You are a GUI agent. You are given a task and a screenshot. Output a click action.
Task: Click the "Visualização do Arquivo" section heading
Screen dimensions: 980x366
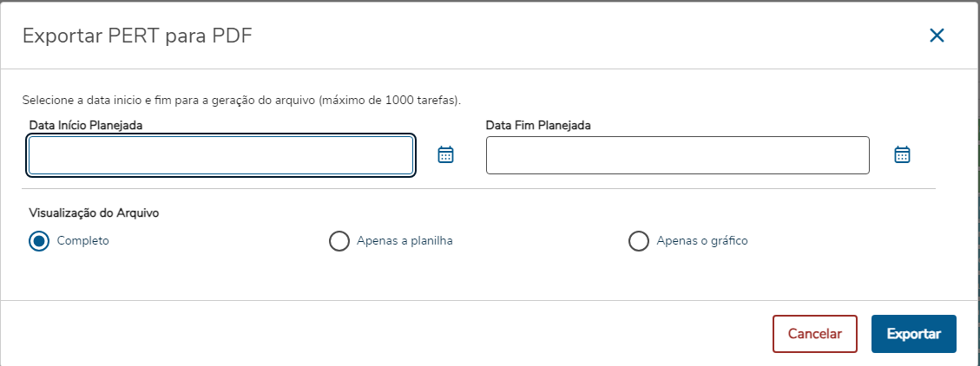(94, 212)
